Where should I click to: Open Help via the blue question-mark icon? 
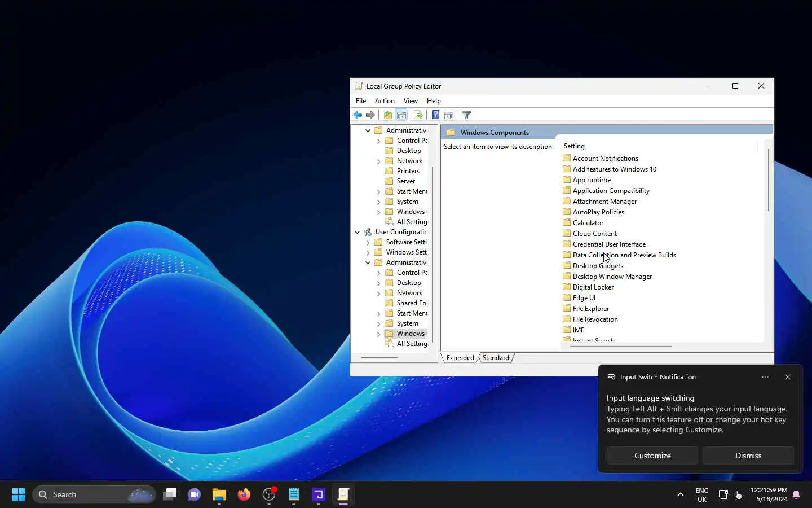435,115
